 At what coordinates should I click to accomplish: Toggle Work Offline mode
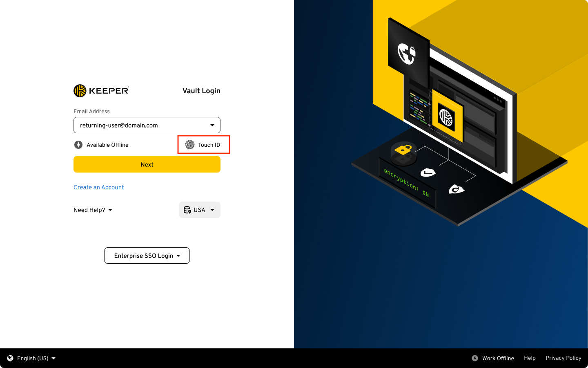pos(493,358)
